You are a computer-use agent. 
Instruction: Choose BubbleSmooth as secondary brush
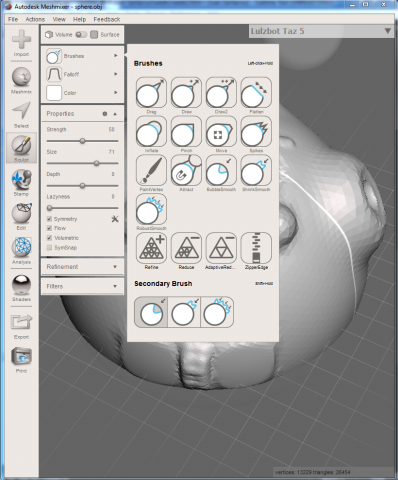pyautogui.click(x=151, y=312)
